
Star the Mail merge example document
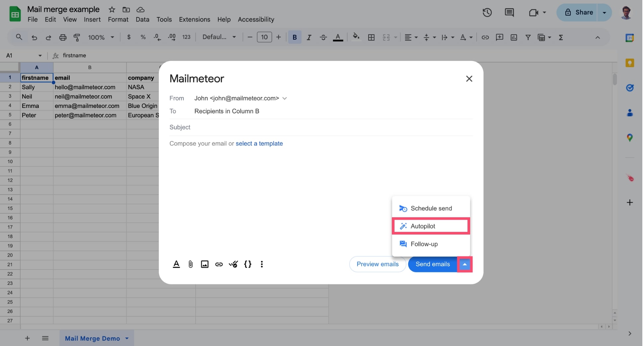[x=112, y=10]
